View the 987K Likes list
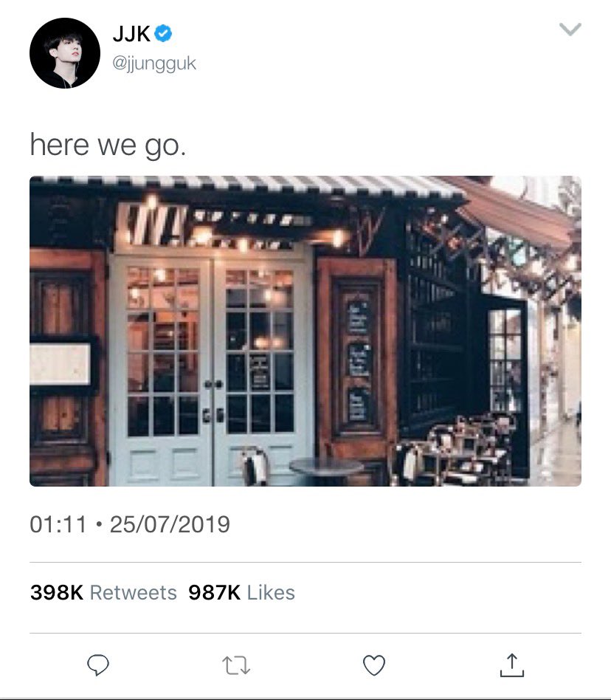 coord(241,592)
